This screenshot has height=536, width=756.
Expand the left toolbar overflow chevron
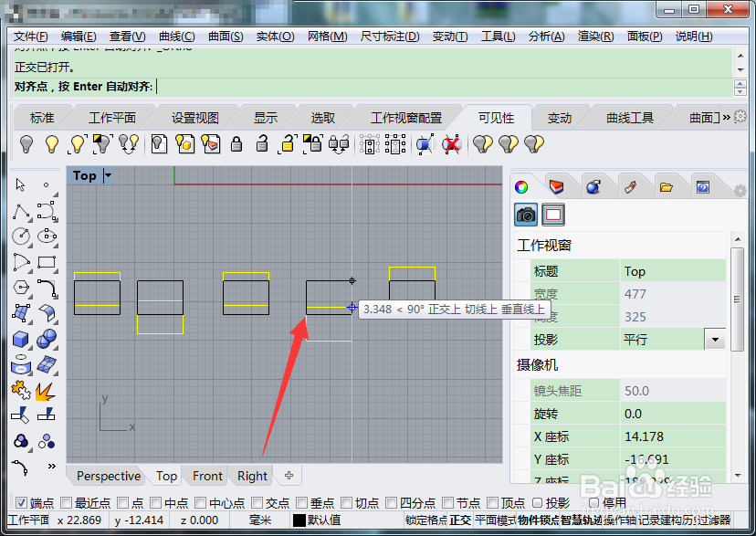52,466
